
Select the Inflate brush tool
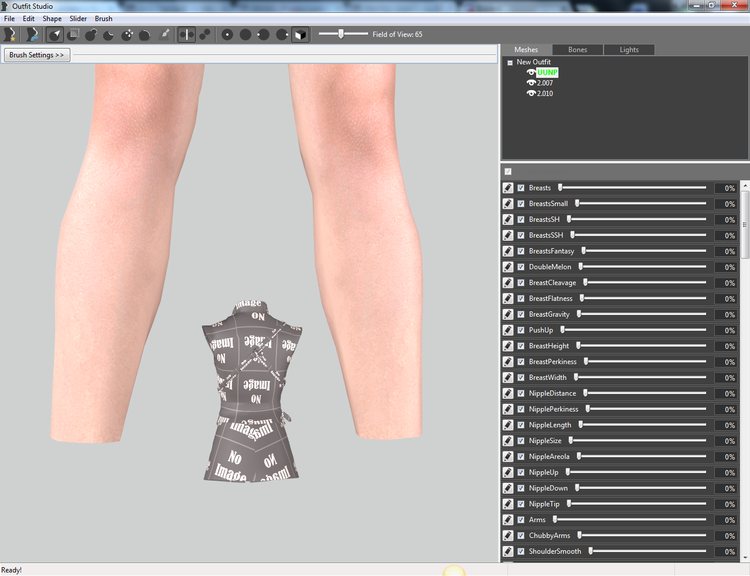[x=91, y=34]
